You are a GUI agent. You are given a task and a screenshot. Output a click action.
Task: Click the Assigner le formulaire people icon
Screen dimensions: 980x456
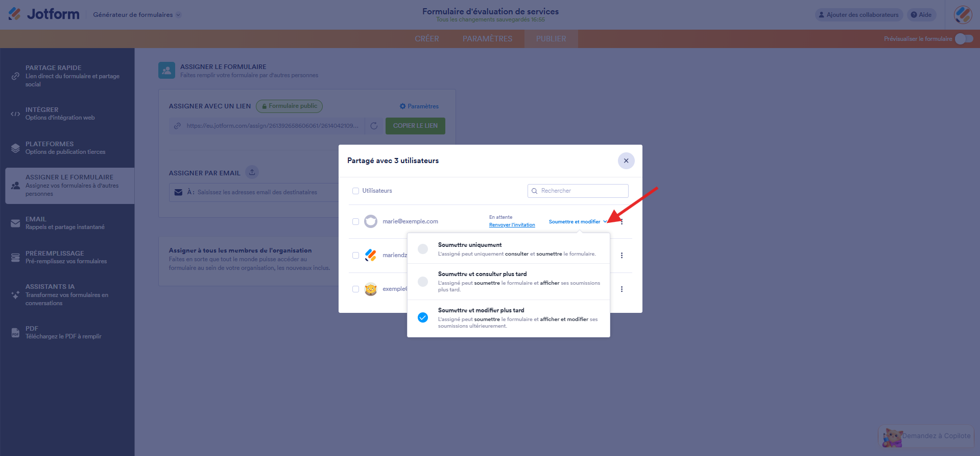pos(15,186)
